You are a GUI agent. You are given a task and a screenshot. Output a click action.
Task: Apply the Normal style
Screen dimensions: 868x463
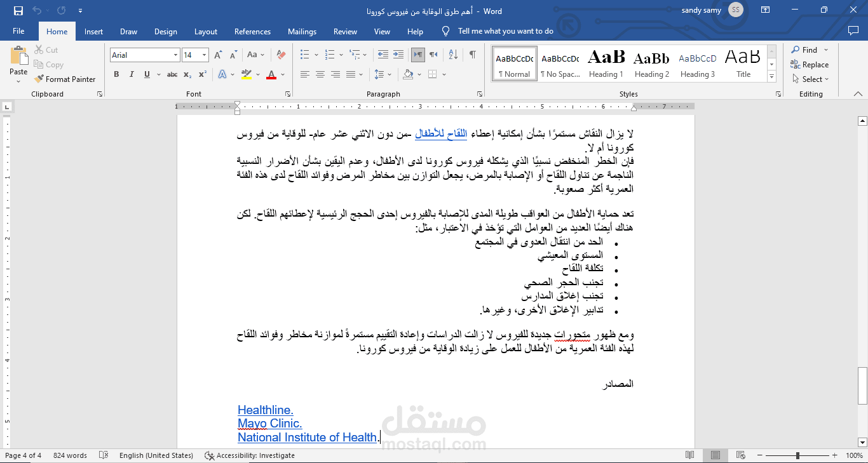coord(515,64)
